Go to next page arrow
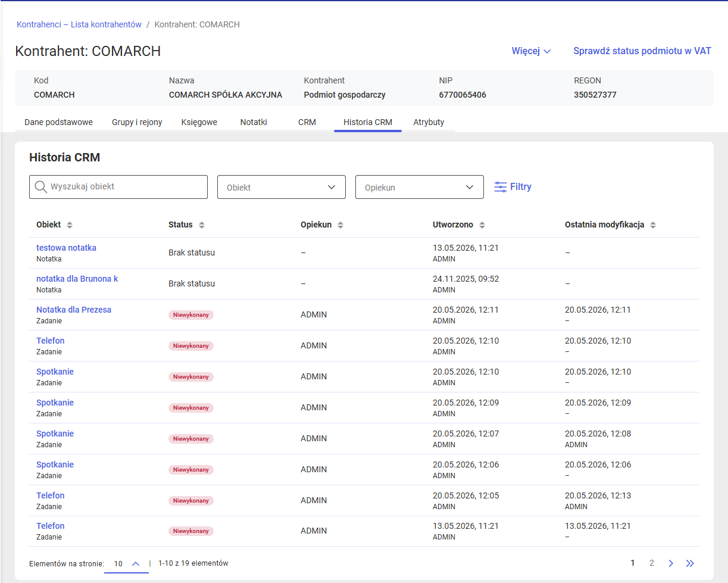The width and height of the screenshot is (728, 583). (671, 563)
